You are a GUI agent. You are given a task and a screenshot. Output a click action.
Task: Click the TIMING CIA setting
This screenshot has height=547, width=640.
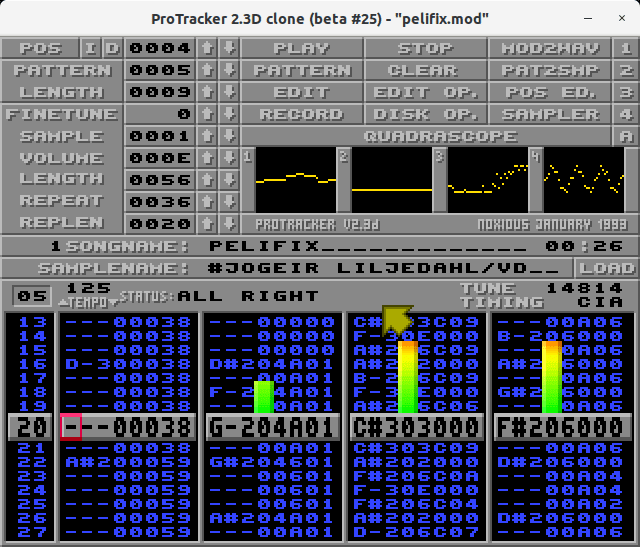(600, 302)
